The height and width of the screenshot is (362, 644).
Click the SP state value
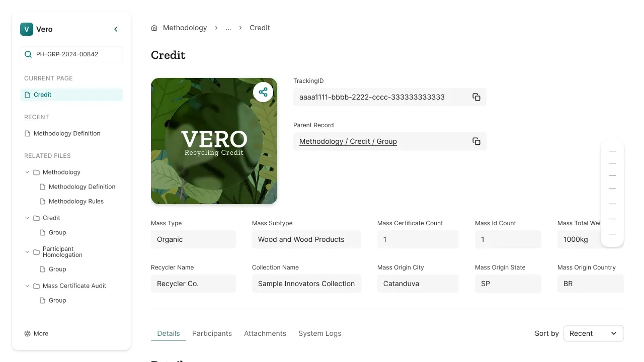(x=508, y=284)
